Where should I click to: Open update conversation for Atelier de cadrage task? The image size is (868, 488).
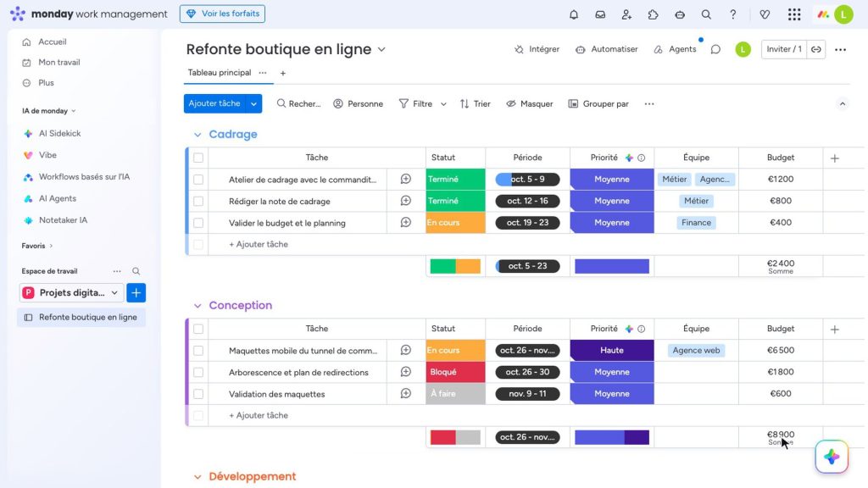point(406,179)
